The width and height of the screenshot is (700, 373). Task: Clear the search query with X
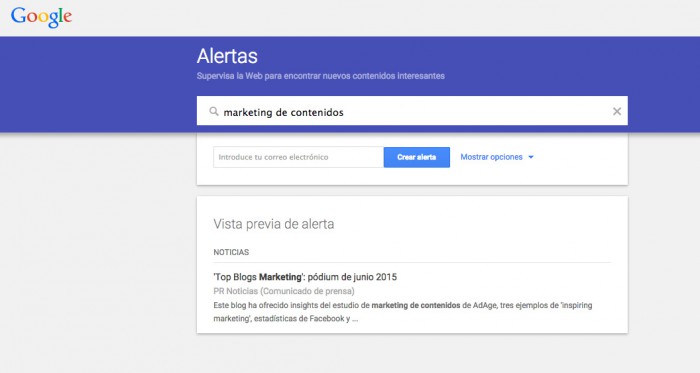click(617, 111)
